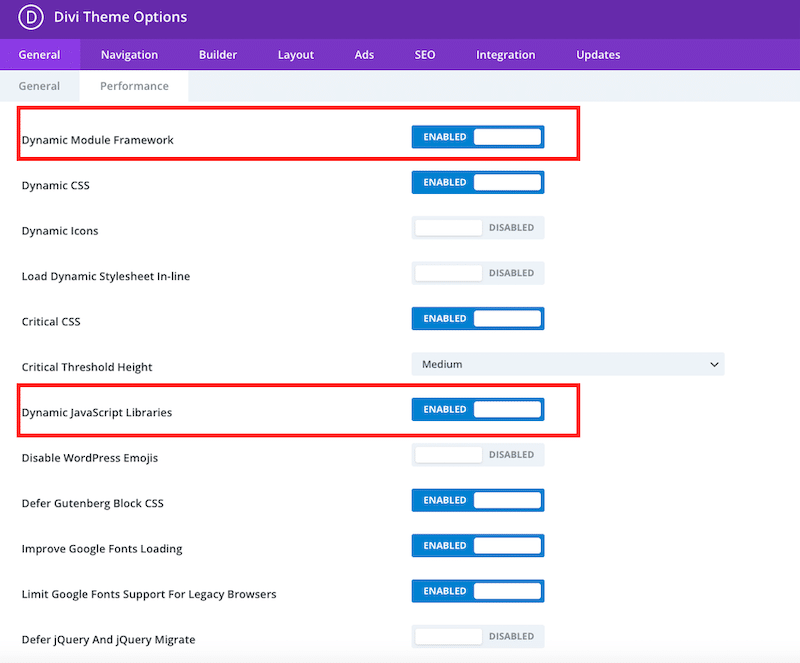Screen dimensions: 800x663
Task: Enable Defer jQuery And jQuery Migrate
Action: 477,636
